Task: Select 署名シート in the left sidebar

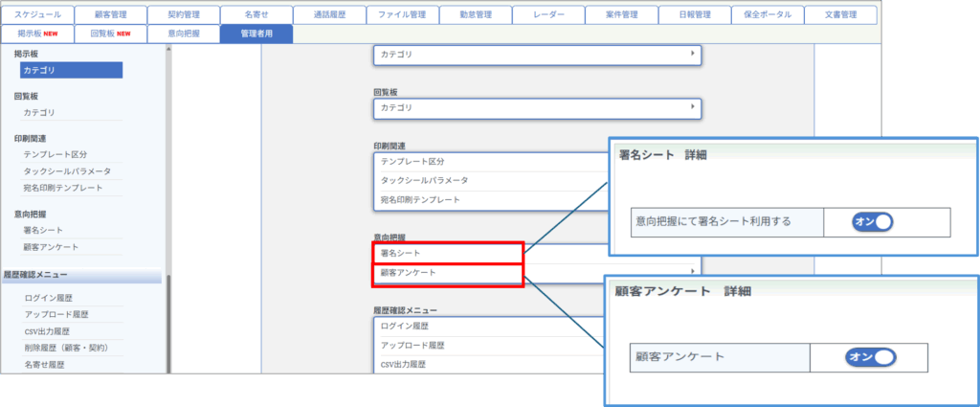Action: pyautogui.click(x=44, y=231)
